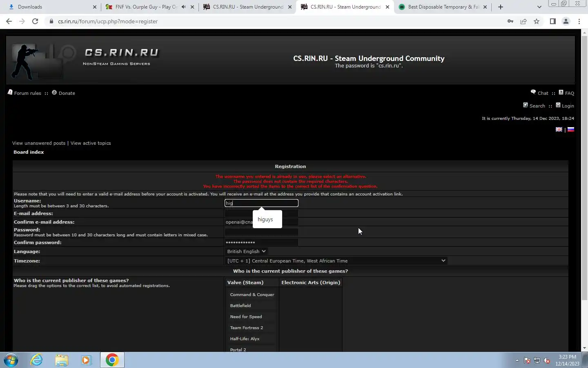Expand the tab search chevron

pos(539,7)
